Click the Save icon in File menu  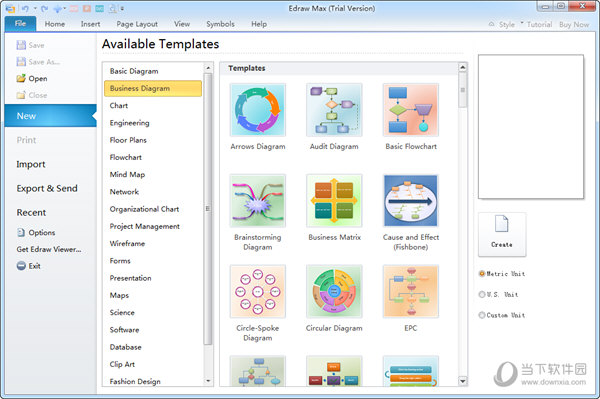21,45
